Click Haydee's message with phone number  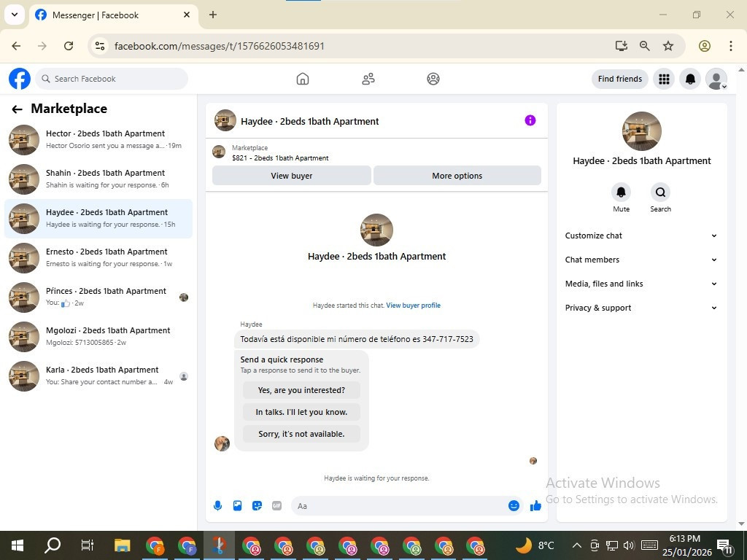357,339
